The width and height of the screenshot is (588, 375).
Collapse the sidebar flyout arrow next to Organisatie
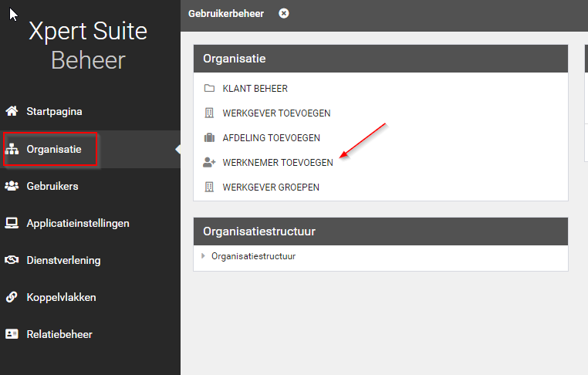pos(177,149)
